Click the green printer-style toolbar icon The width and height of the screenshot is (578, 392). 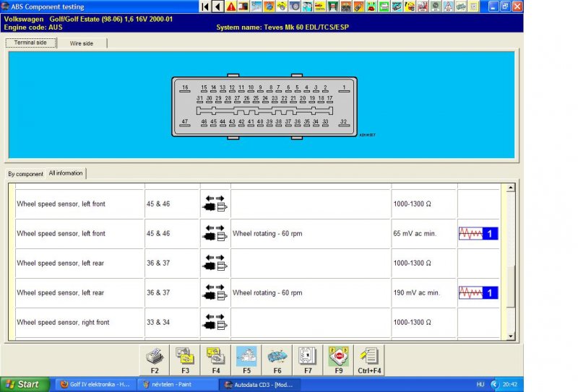pos(383,6)
